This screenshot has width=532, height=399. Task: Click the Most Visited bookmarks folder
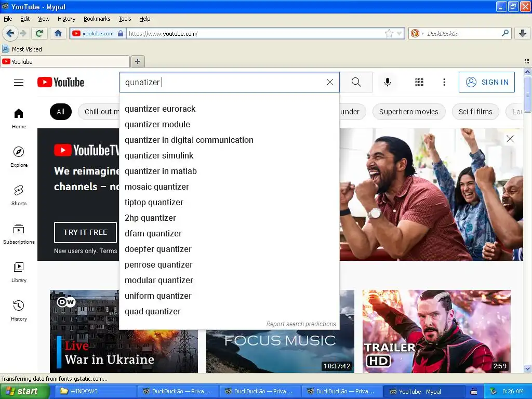(x=22, y=49)
